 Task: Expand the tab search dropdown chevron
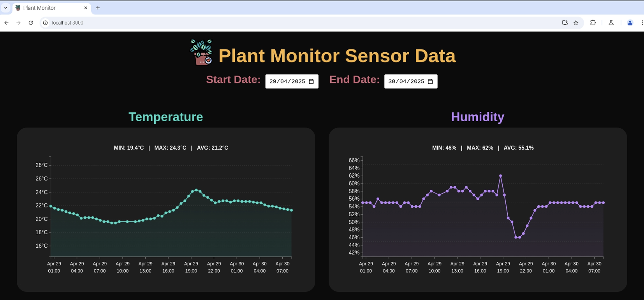(x=6, y=8)
